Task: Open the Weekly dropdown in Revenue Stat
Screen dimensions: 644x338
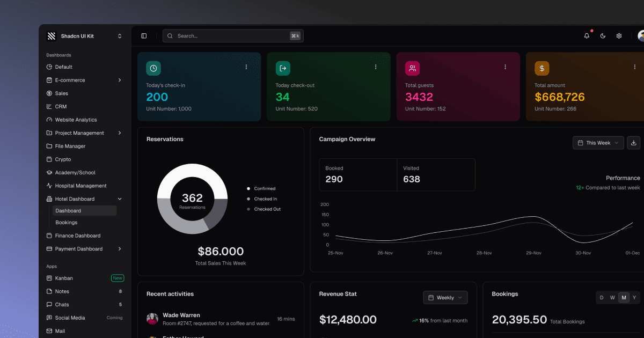Action: click(445, 297)
